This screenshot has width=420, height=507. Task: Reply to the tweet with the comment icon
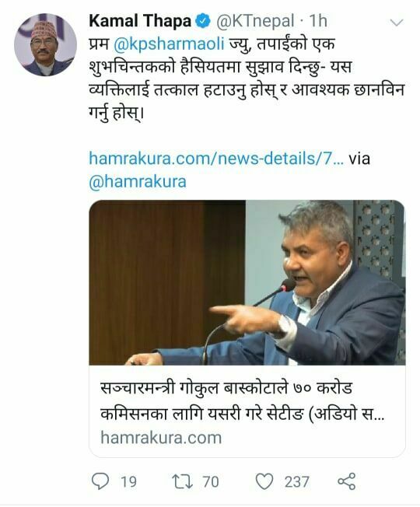click(x=100, y=481)
